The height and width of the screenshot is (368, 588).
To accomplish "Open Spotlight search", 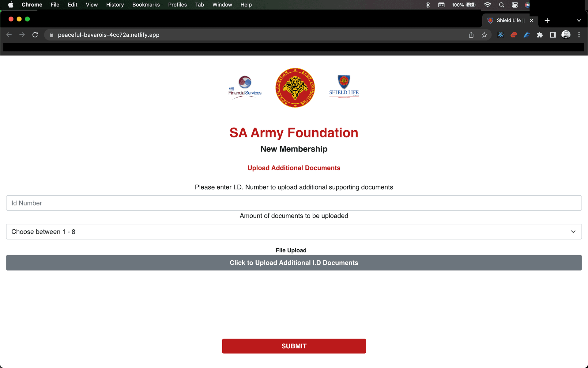I will 501,5.
